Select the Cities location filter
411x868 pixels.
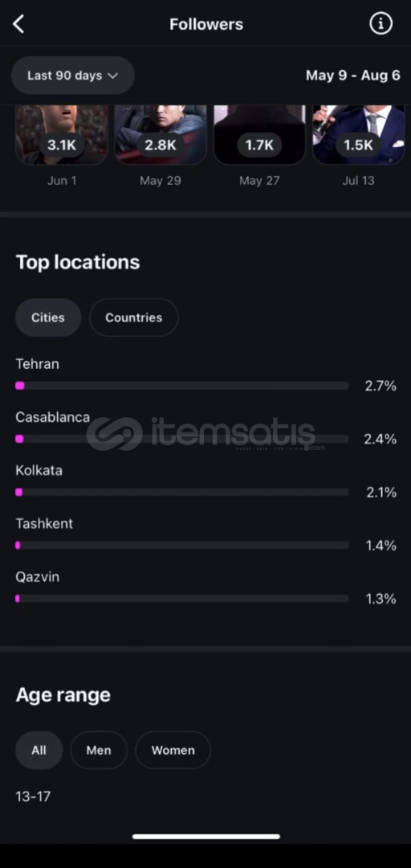48,317
